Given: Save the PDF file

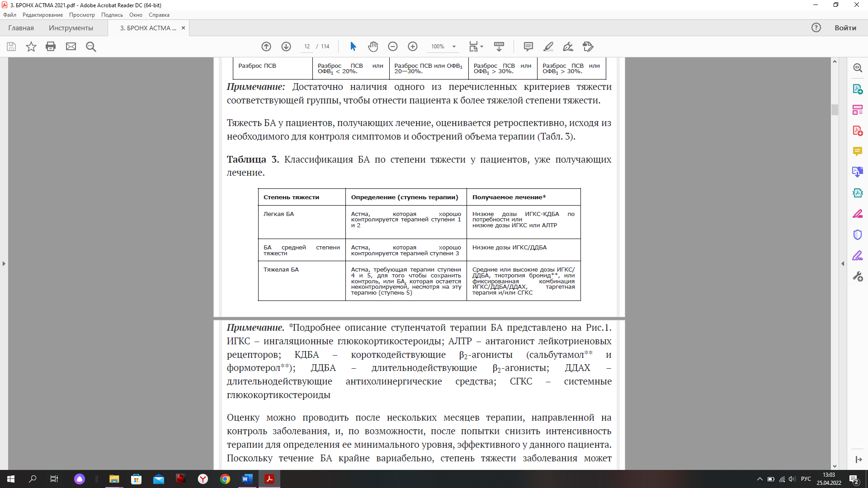Looking at the screenshot, I should [x=11, y=47].
